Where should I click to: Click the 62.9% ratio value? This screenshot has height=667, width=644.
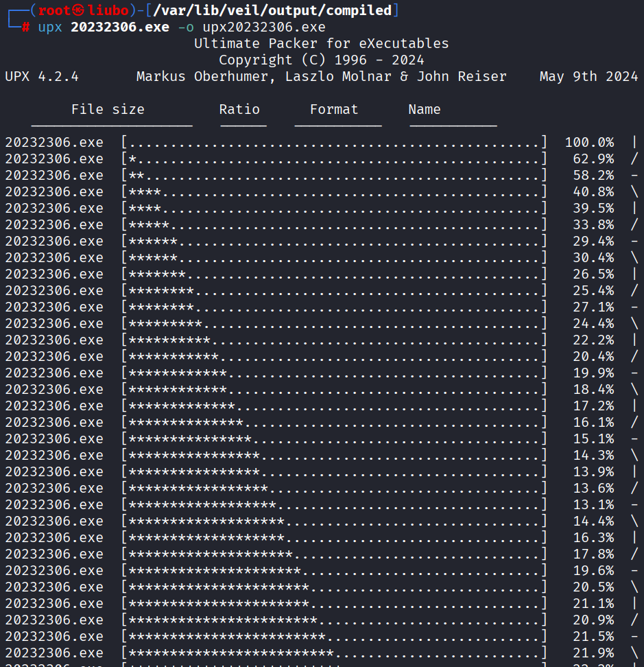[593, 159]
